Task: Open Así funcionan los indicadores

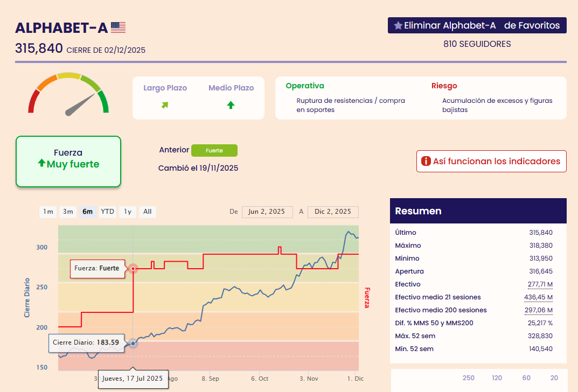Action: click(491, 161)
